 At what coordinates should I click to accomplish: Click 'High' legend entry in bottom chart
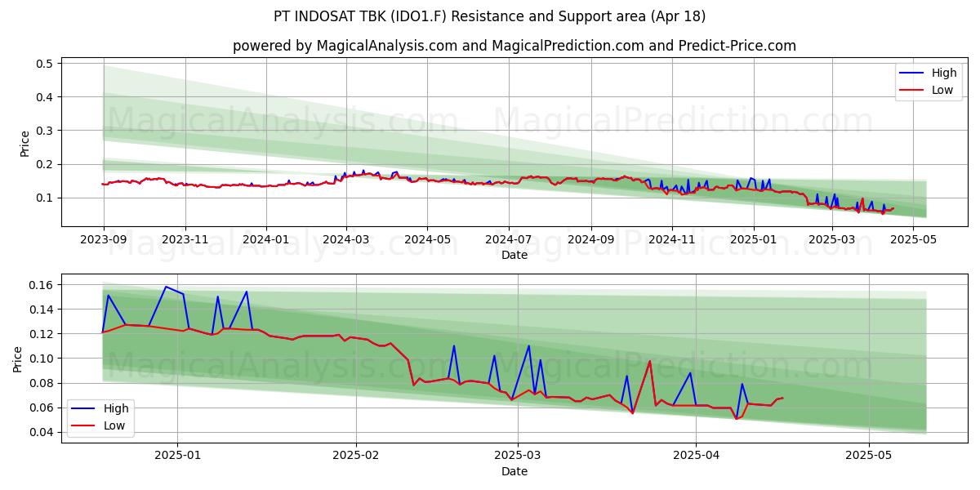(x=116, y=408)
